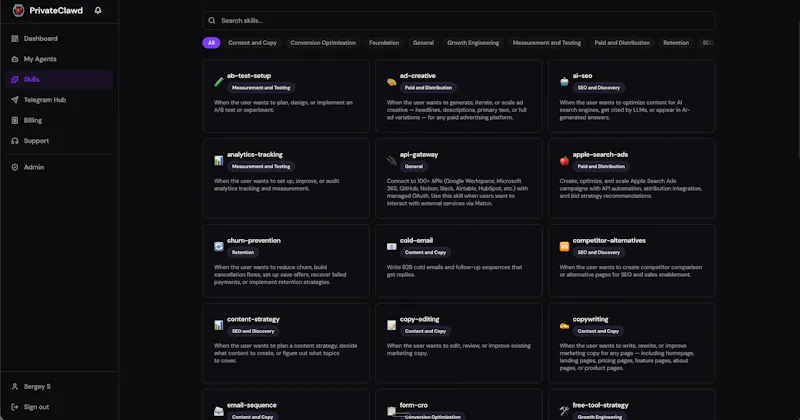
Task: Open content-strategy skill title
Action: [253, 319]
